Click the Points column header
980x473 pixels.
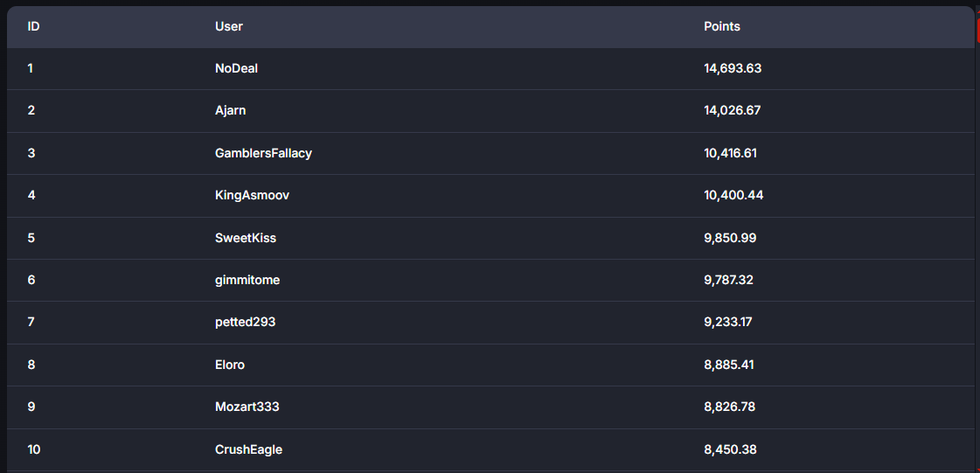pos(722,27)
